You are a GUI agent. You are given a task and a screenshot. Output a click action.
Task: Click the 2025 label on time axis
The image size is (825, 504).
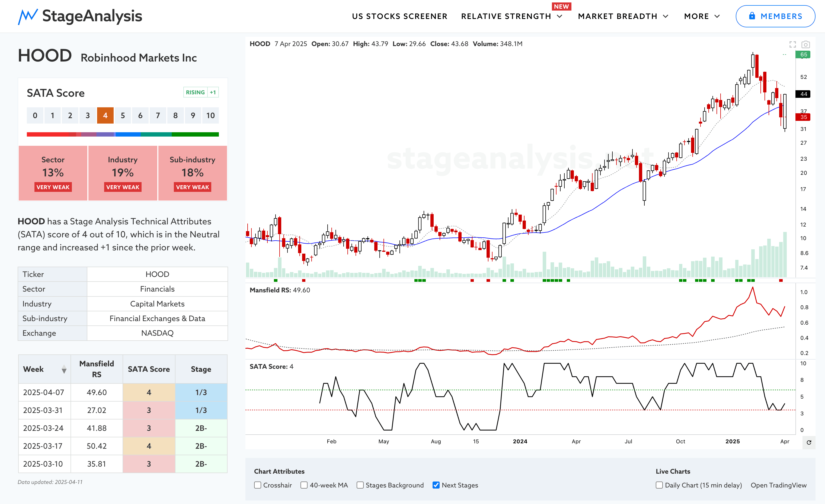733,441
